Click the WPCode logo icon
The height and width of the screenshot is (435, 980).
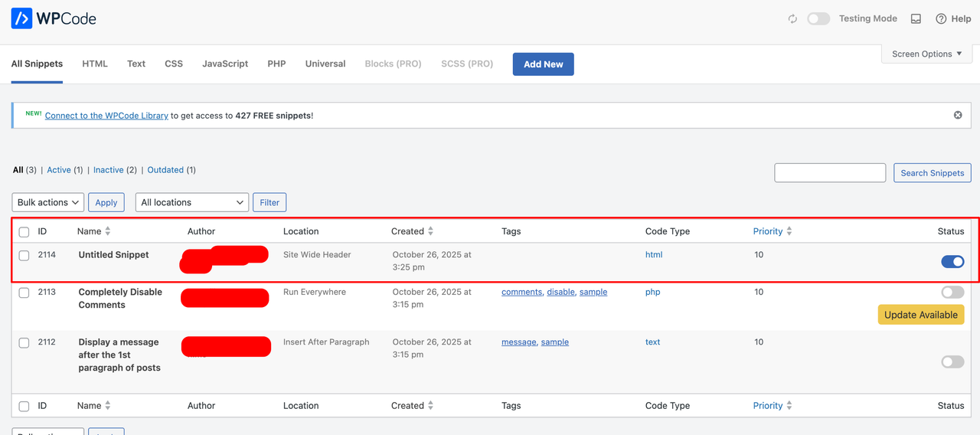pyautogui.click(x=21, y=18)
